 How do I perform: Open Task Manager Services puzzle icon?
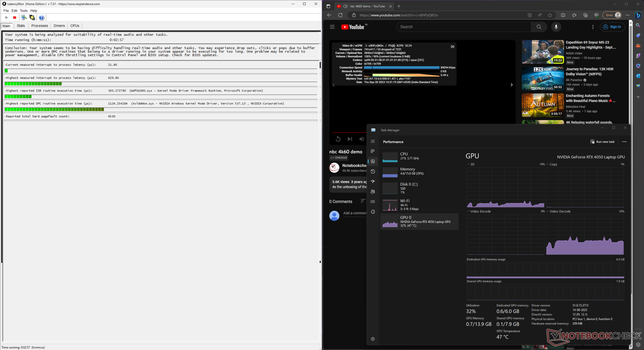[373, 212]
